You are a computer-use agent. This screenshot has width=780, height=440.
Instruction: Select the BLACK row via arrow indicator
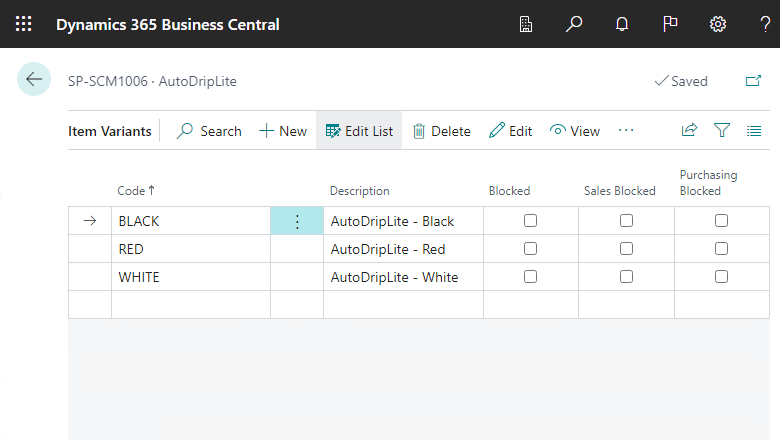pos(90,221)
